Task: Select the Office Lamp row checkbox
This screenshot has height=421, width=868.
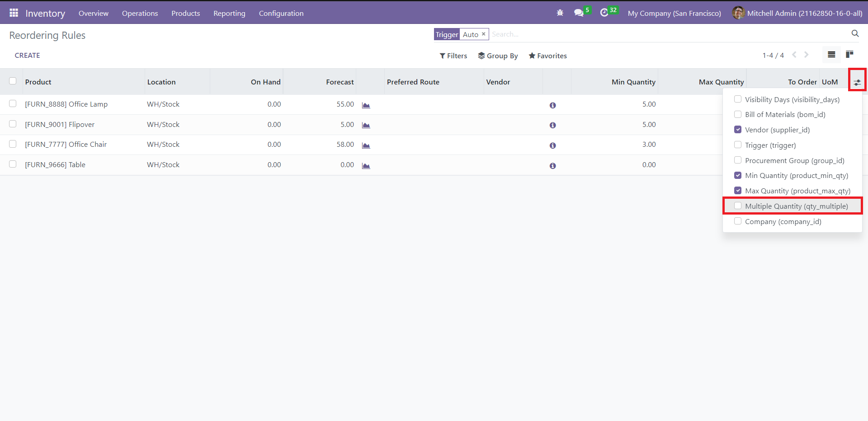Action: pyautogui.click(x=13, y=103)
